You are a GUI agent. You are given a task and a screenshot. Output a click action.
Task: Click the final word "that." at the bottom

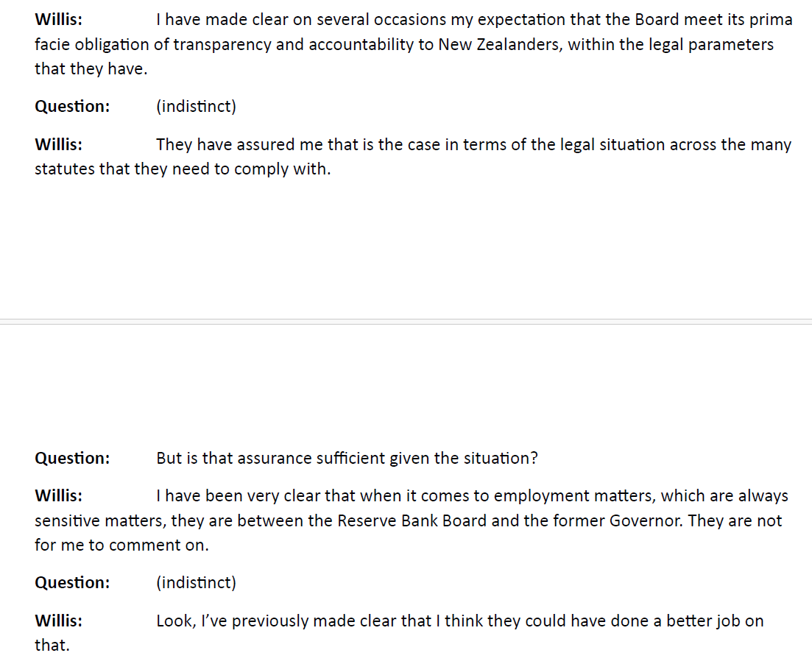pos(52,646)
